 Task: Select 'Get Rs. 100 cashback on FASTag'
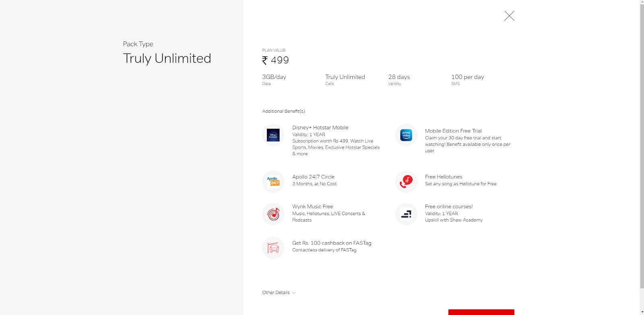332,243
